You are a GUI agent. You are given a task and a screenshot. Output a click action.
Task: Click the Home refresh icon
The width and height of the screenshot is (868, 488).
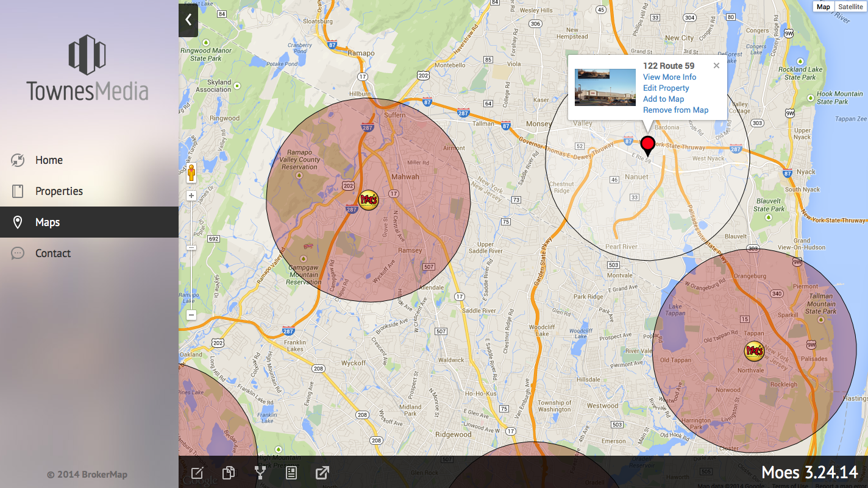(x=18, y=160)
